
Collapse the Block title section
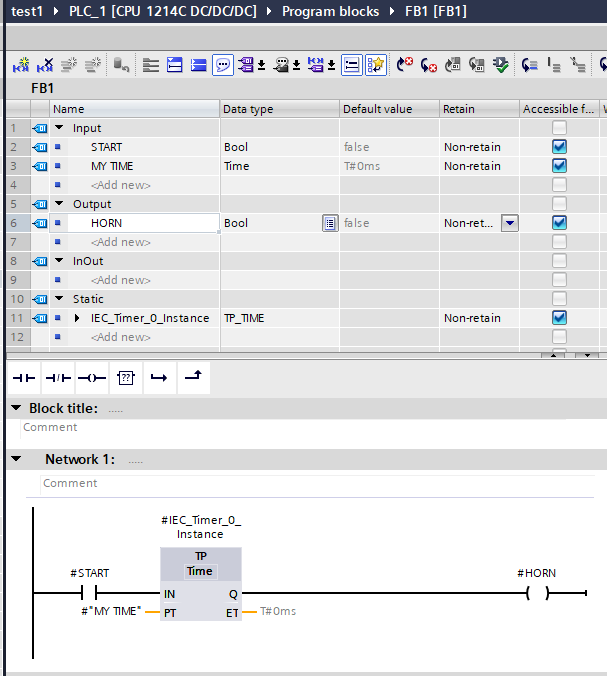[x=16, y=408]
